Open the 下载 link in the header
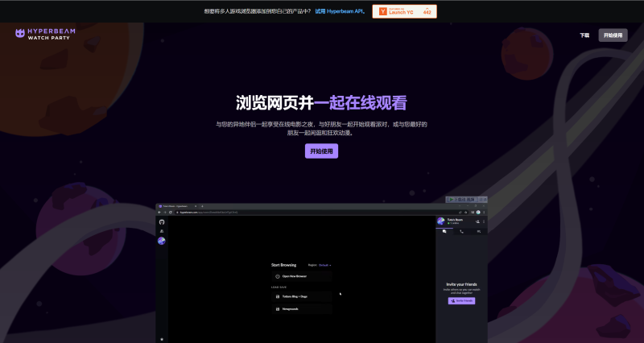 [584, 35]
